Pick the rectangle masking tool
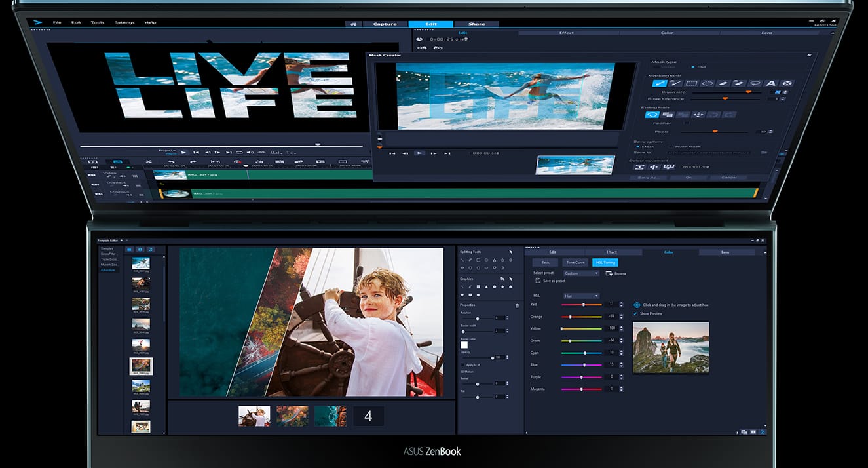 691,83
